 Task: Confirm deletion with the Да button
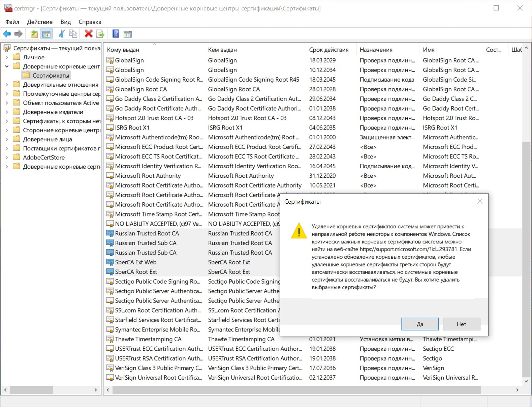(420, 324)
